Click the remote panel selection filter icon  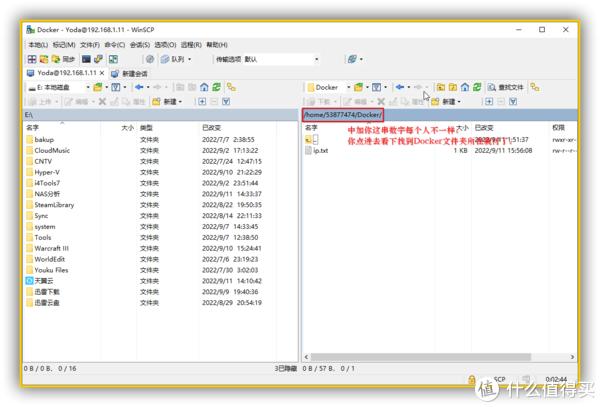click(x=513, y=101)
